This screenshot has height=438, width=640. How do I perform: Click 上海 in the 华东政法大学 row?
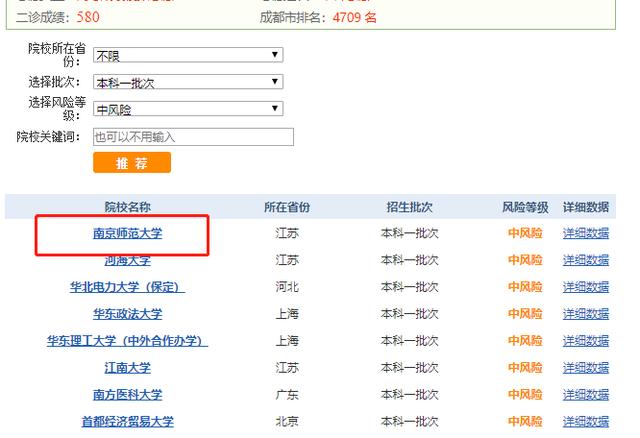tap(287, 314)
